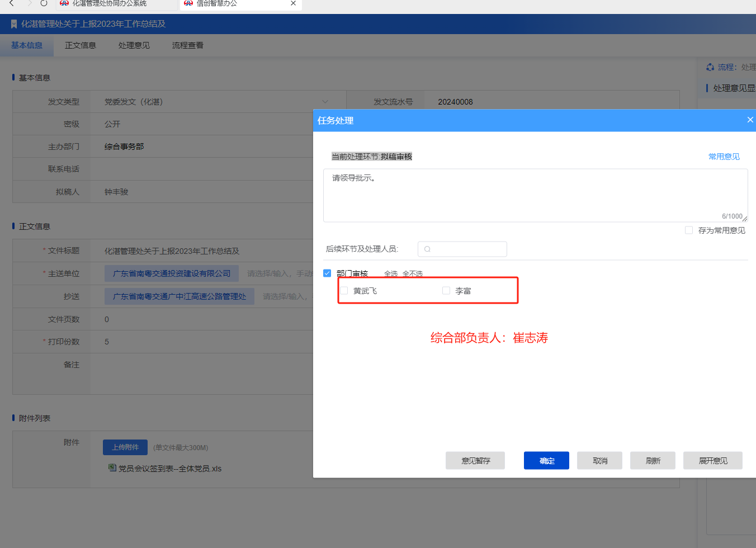Click the browser forward arrow
This screenshot has width=756, height=548.
point(30,3)
